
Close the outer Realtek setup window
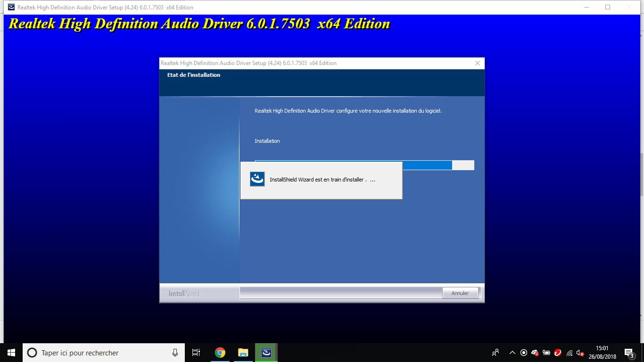tap(629, 7)
